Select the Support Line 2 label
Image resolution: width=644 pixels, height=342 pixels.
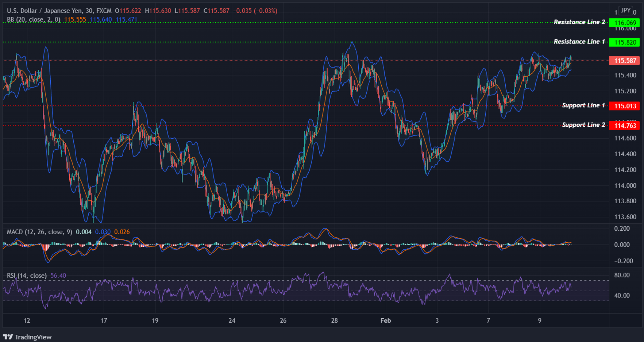pos(584,125)
